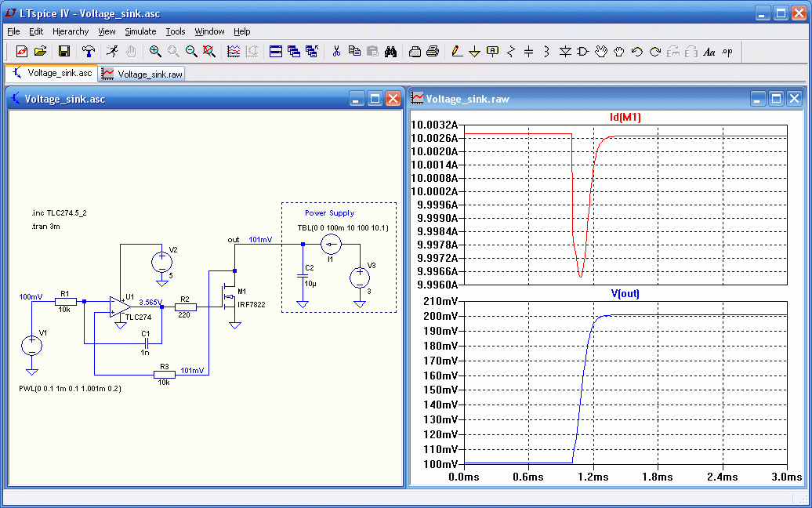Select the Diode placement tool

point(565,52)
